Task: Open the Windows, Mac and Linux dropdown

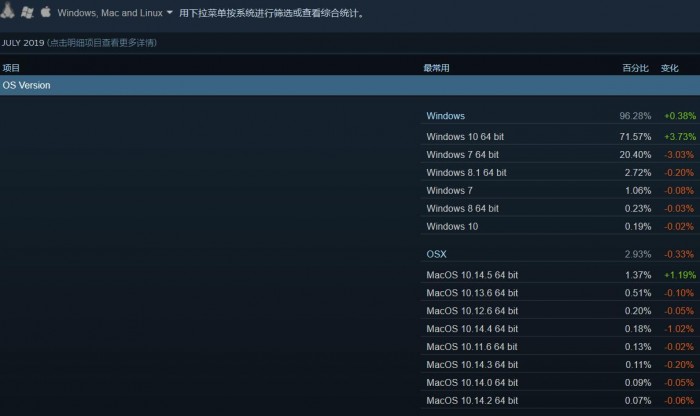Action: pos(115,13)
